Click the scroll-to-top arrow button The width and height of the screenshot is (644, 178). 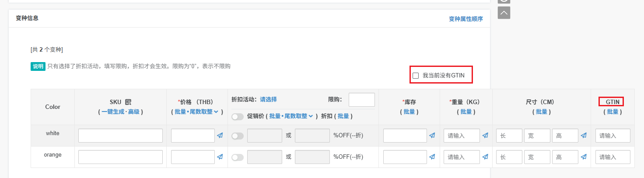coord(504,13)
